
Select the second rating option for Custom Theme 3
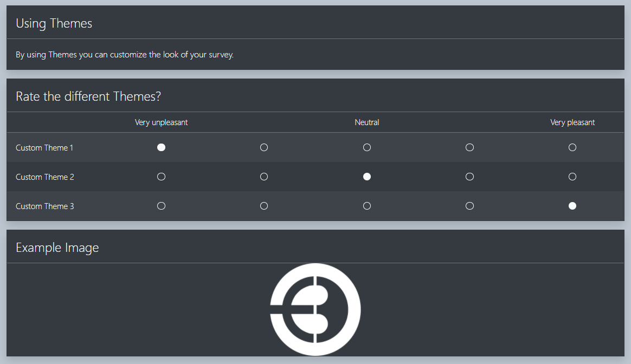pyautogui.click(x=264, y=205)
